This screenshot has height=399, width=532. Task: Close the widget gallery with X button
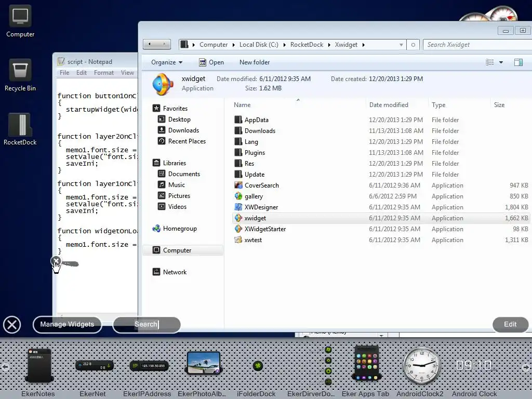(x=12, y=325)
